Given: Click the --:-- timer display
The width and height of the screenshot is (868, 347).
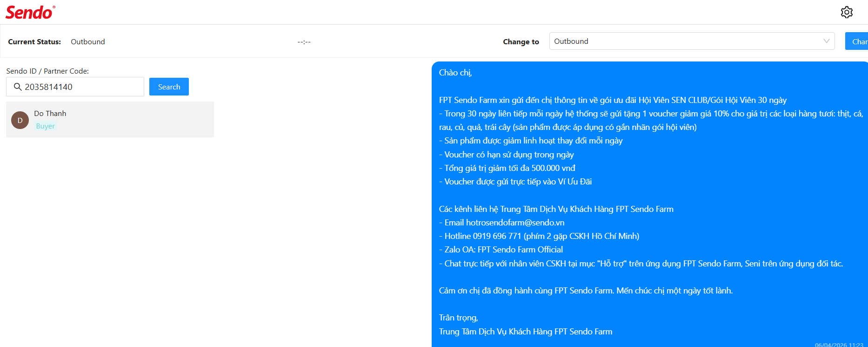Looking at the screenshot, I should pos(304,42).
